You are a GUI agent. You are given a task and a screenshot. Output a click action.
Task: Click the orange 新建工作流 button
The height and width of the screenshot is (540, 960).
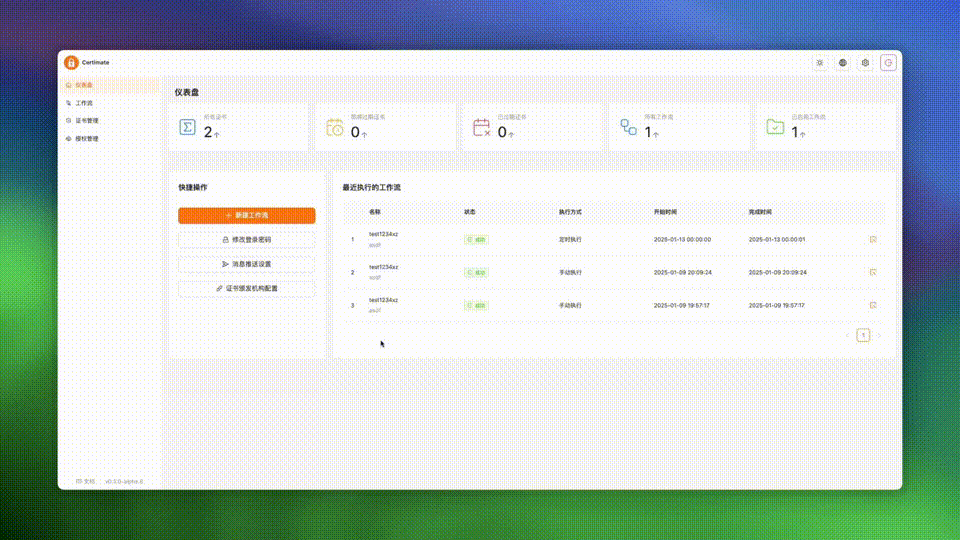(246, 215)
